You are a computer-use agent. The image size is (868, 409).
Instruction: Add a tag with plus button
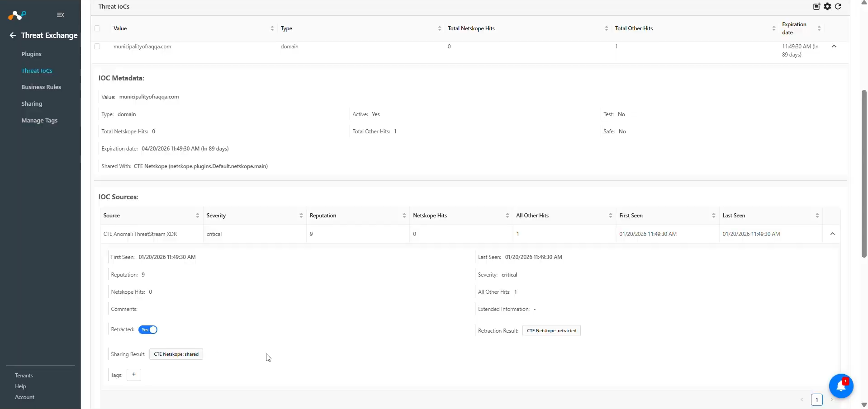click(x=134, y=375)
